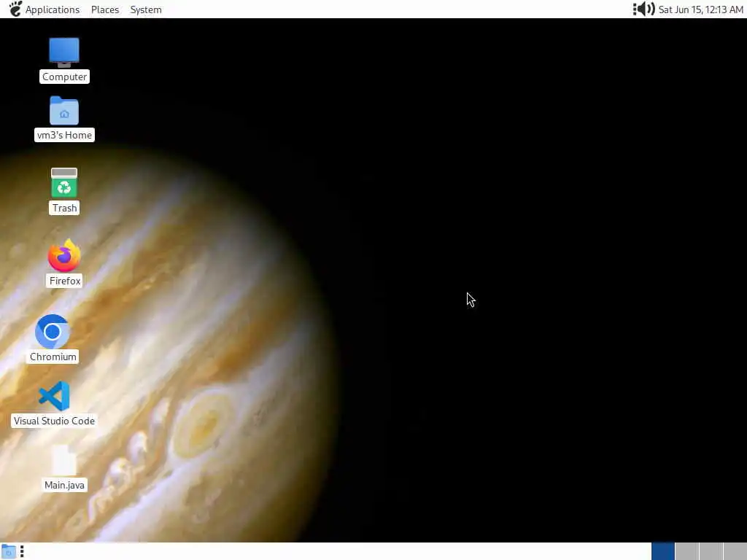Click the "Trash" label text
Screen dimensions: 747x560
click(64, 208)
